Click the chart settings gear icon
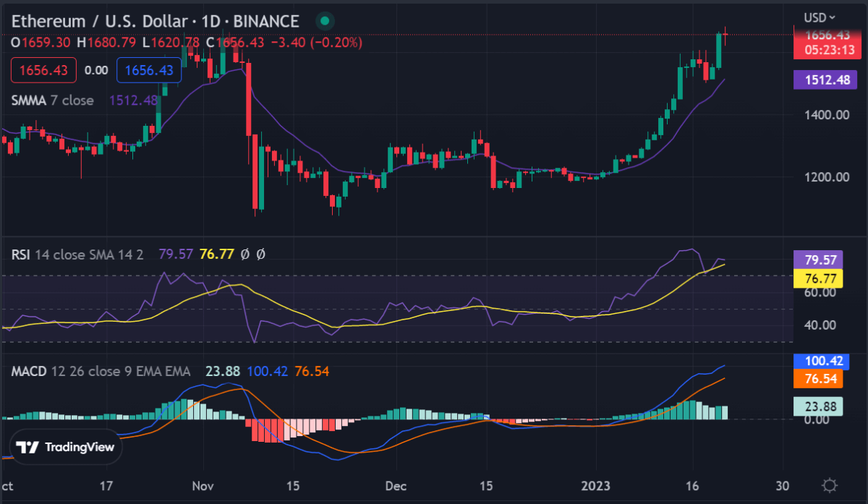Screen dimensions: 868x504 coord(831,484)
